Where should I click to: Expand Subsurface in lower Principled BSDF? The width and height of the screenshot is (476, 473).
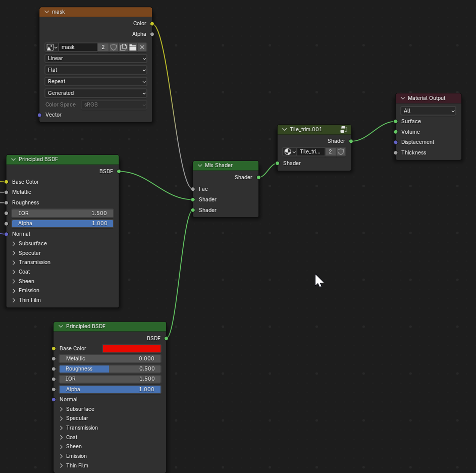pyautogui.click(x=61, y=409)
